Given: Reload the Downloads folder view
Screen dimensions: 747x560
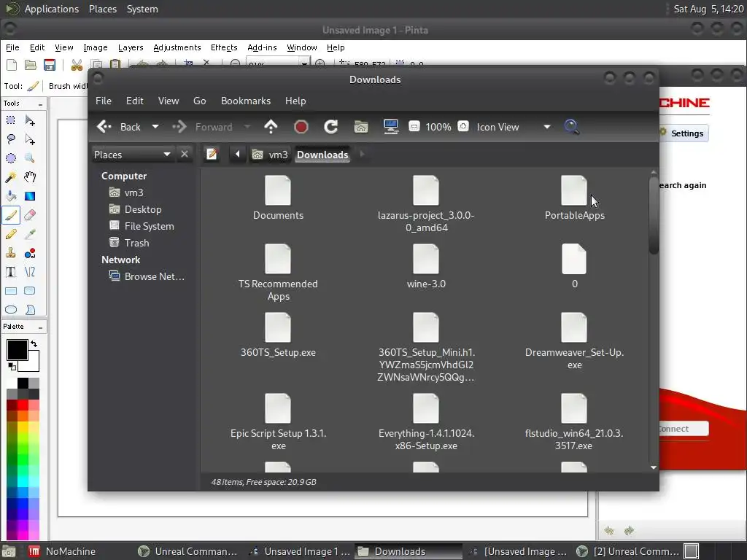Looking at the screenshot, I should coord(330,127).
